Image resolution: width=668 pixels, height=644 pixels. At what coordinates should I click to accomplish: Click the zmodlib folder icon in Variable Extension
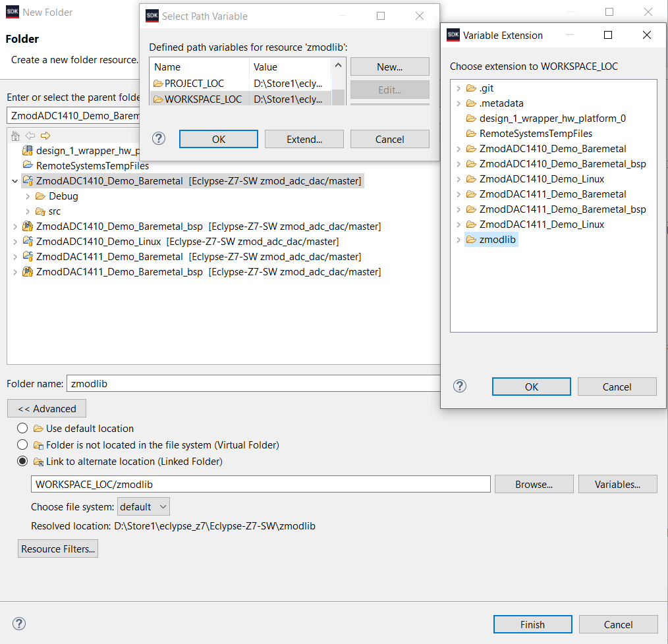click(471, 240)
